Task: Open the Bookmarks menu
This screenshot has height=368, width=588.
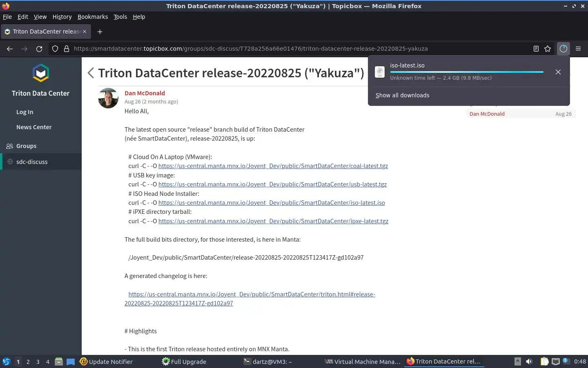Action: coord(93,17)
